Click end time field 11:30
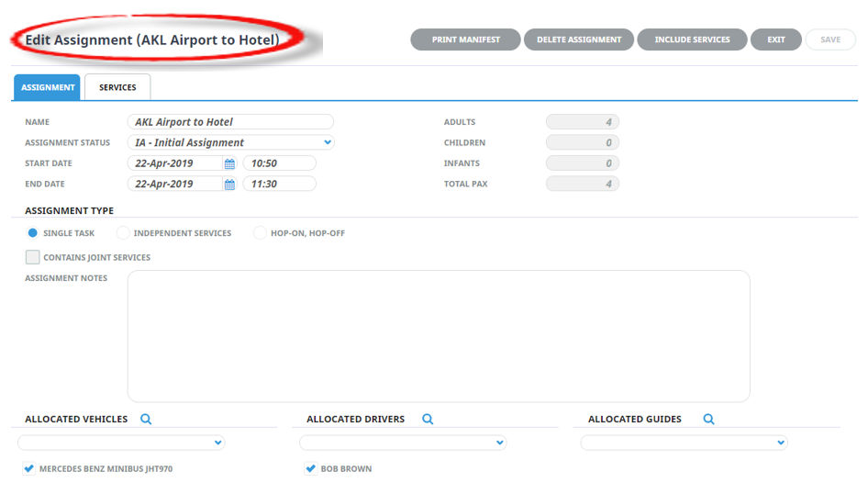868x494 pixels. 280,184
